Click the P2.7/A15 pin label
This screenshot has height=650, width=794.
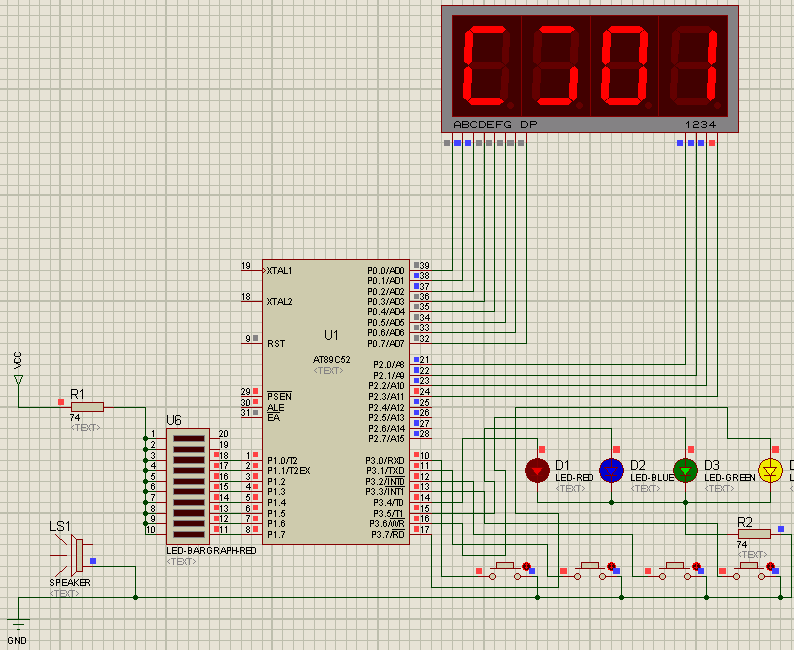pos(386,439)
